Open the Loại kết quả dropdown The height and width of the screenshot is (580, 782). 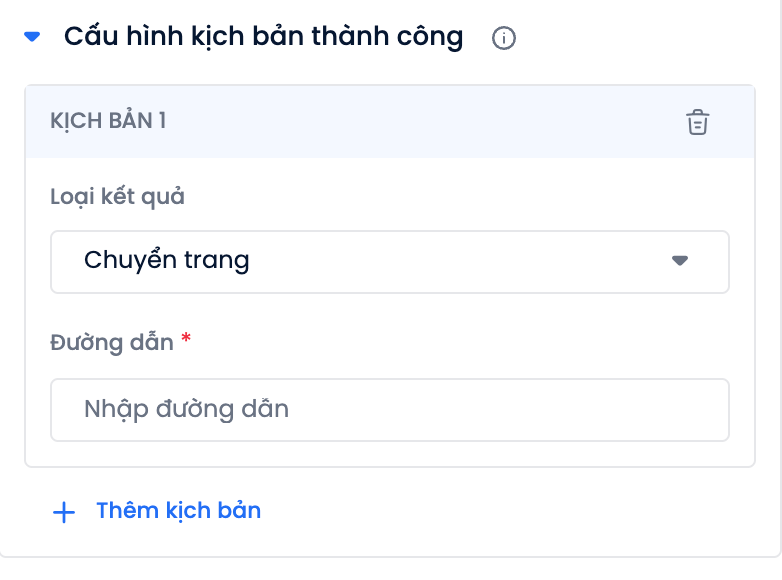coord(390,262)
